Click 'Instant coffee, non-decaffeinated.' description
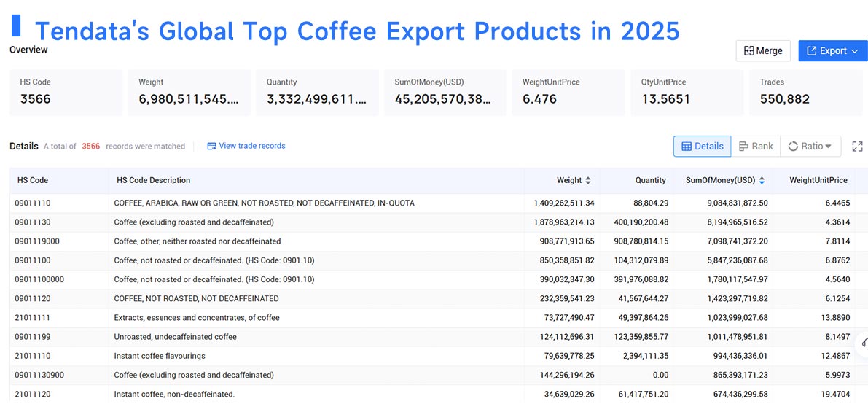This screenshot has height=404, width=868. point(174,395)
